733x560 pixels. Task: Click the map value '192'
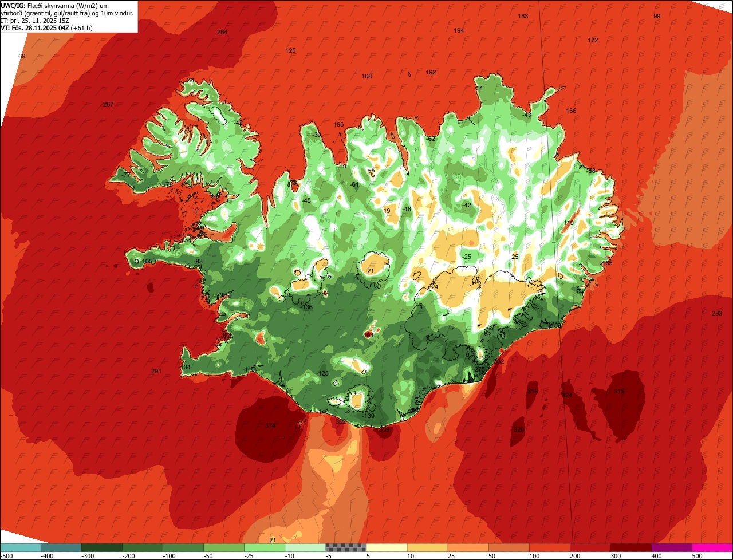click(431, 72)
